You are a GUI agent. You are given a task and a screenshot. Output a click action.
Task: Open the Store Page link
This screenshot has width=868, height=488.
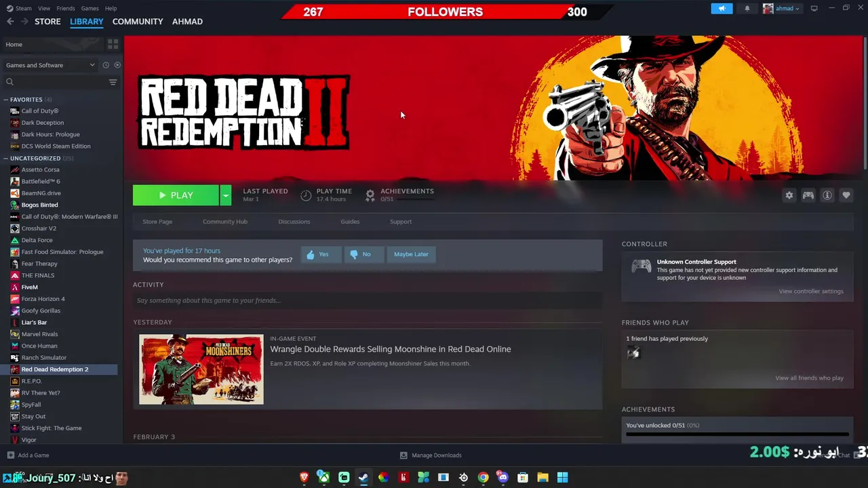pyautogui.click(x=157, y=222)
